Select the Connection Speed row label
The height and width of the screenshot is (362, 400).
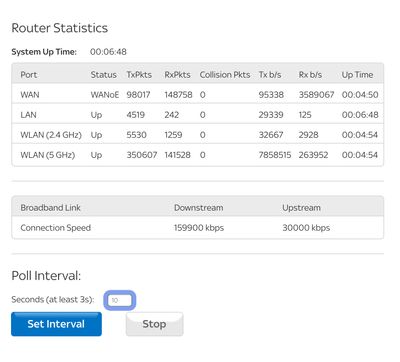[x=56, y=228]
